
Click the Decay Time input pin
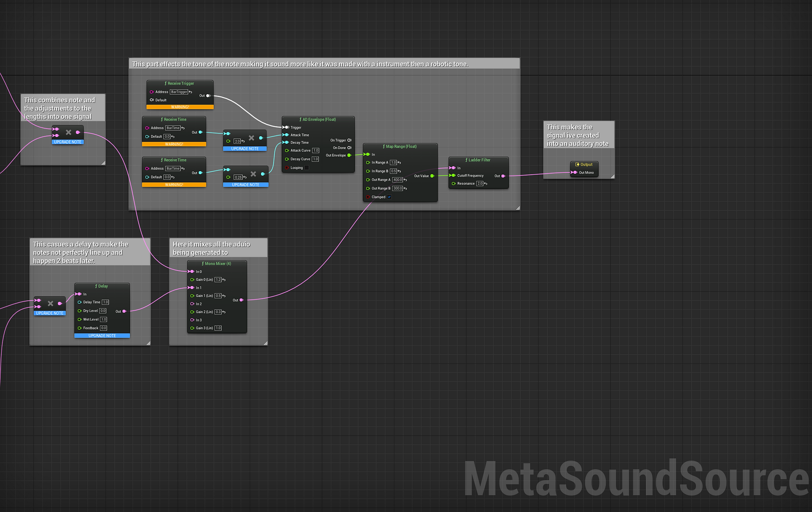tap(286, 142)
